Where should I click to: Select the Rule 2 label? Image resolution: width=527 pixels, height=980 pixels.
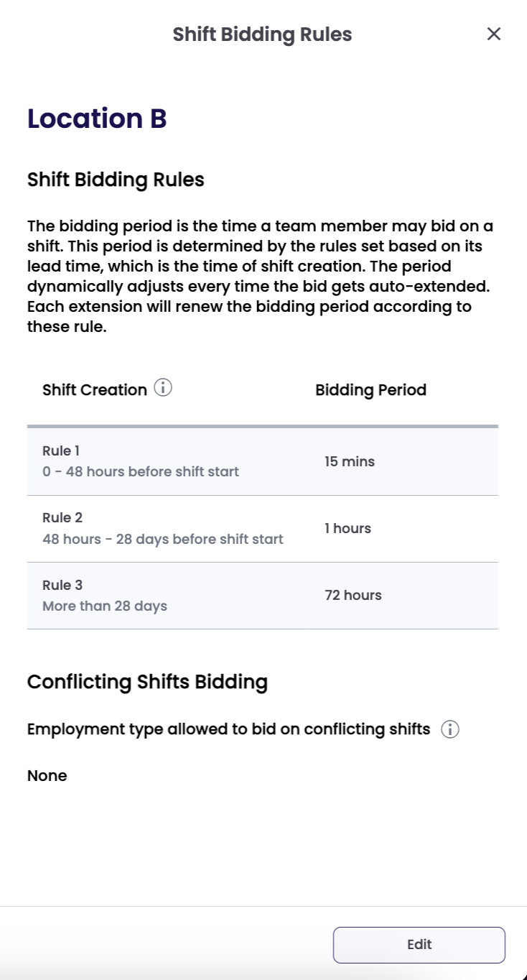(x=62, y=518)
